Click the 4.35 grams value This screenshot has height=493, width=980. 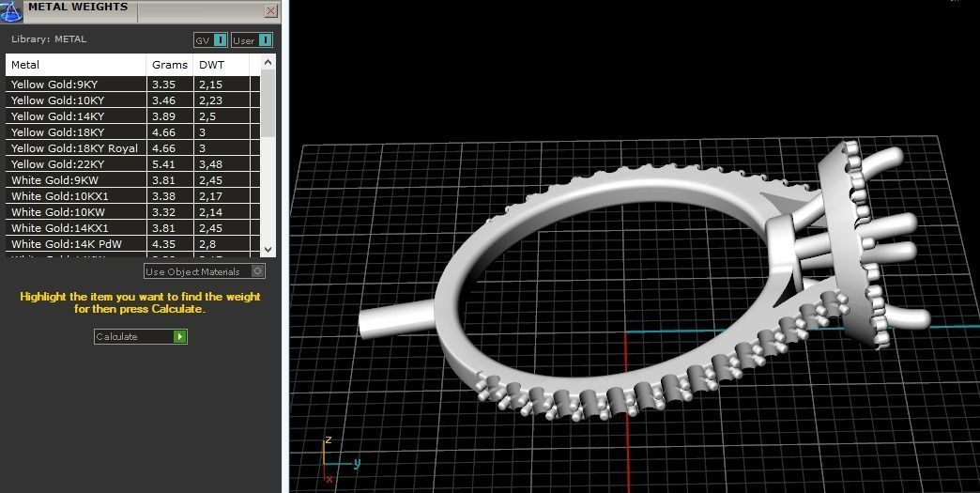[x=163, y=244]
